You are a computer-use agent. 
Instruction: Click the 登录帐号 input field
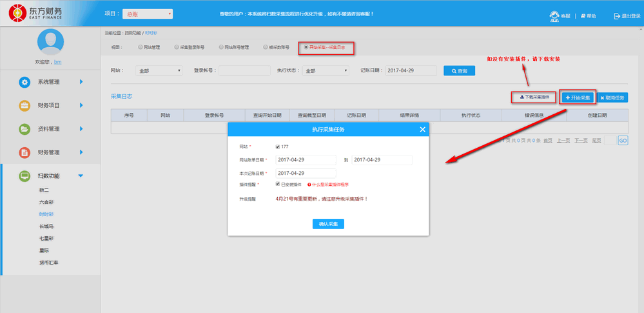pos(244,71)
